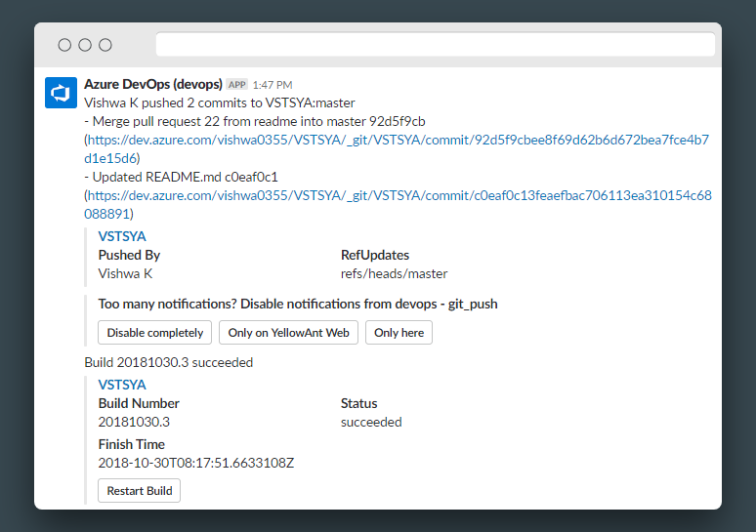Select text 'Vishwa K pushed 2 commits to VSTSYA:master'

point(220,103)
